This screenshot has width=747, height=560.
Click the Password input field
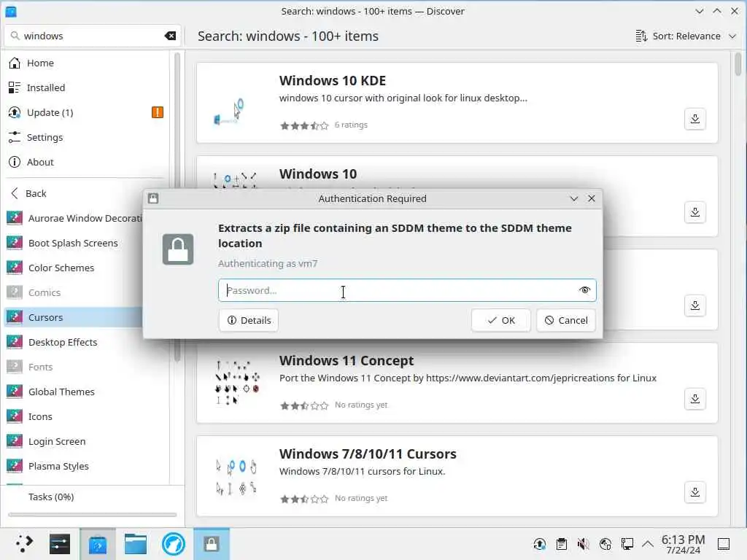pos(407,290)
